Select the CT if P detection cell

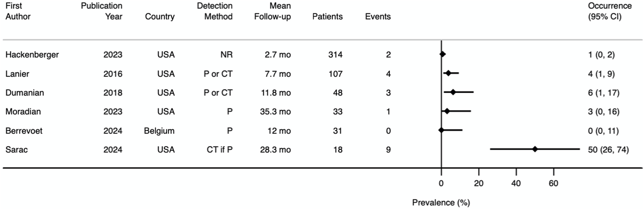coord(220,150)
